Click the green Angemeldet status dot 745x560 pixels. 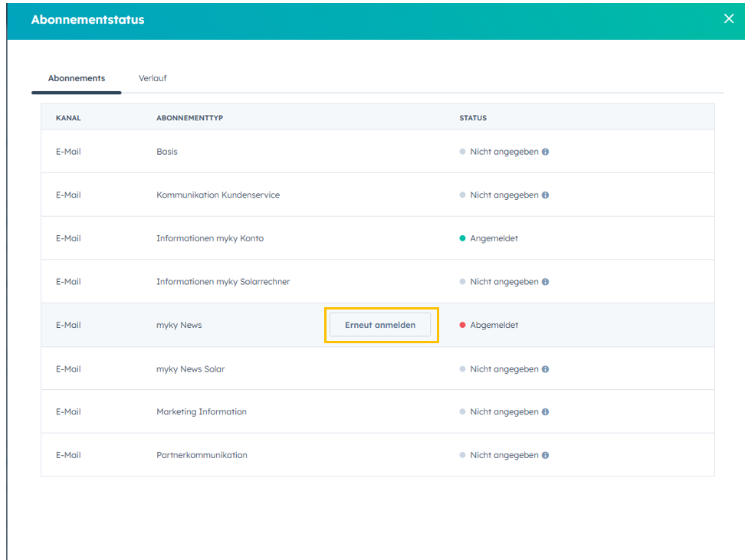coord(462,238)
